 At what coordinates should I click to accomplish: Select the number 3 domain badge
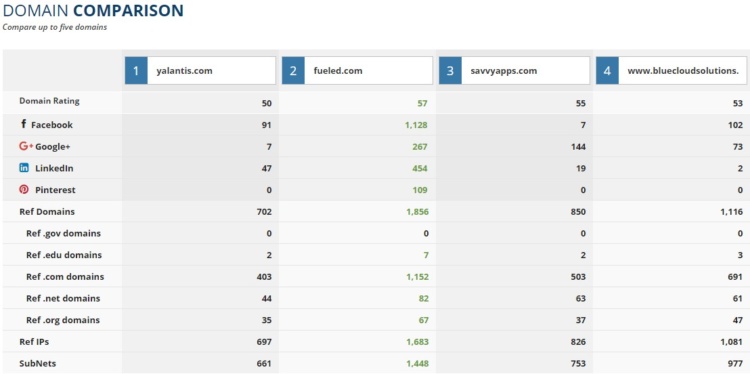point(450,71)
